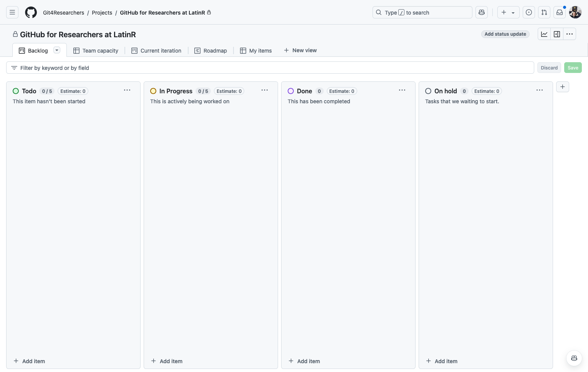Click the search bar in header
This screenshot has width=588, height=372.
[422, 12]
